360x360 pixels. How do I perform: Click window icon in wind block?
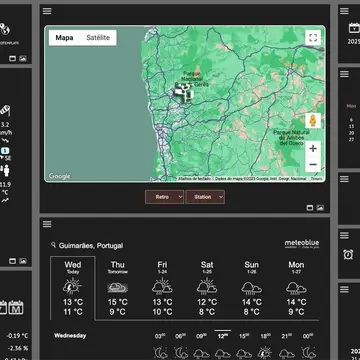tap(12, 261)
